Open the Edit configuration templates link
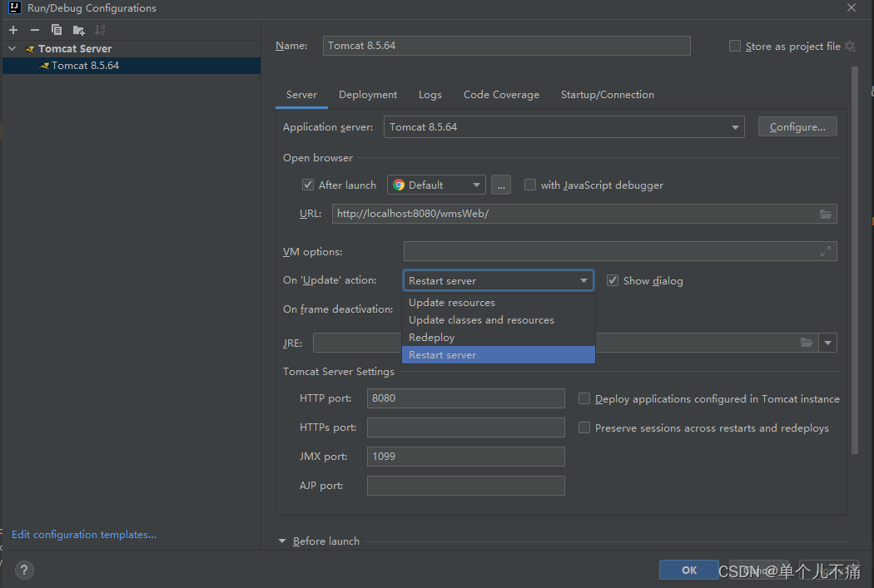The height and width of the screenshot is (588, 874). [84, 535]
